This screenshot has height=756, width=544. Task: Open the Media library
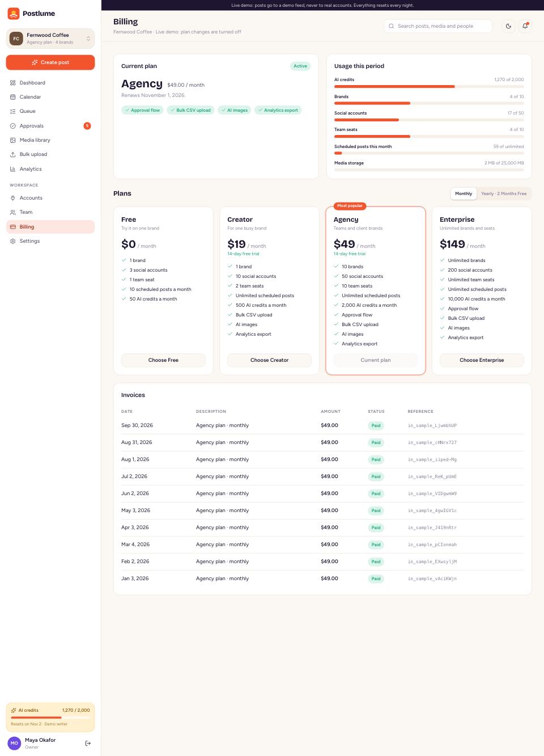coord(50,140)
